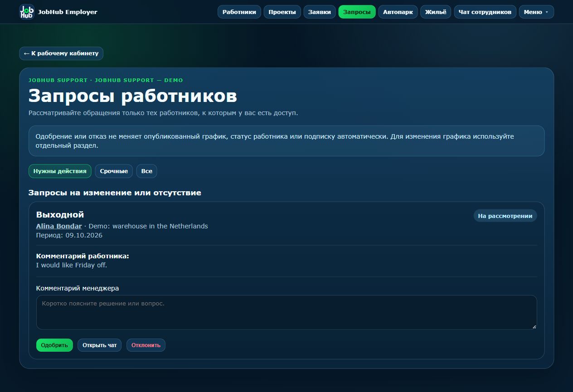This screenshot has height=392, width=573.
Task: Click the Комментарий работника label
Action: 83,256
